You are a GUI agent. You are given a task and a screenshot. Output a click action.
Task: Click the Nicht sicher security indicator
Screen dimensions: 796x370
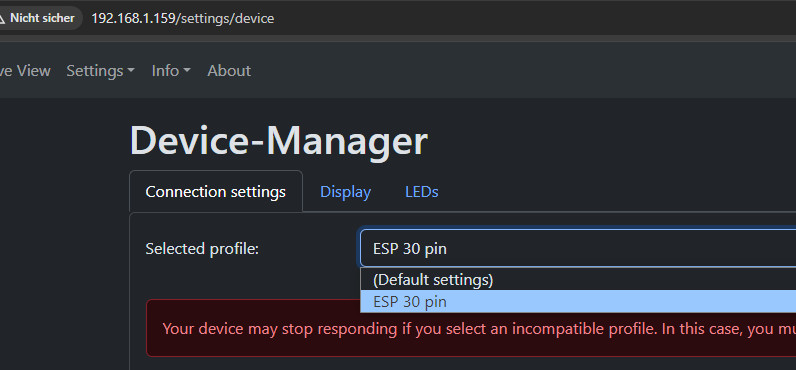[x=40, y=18]
